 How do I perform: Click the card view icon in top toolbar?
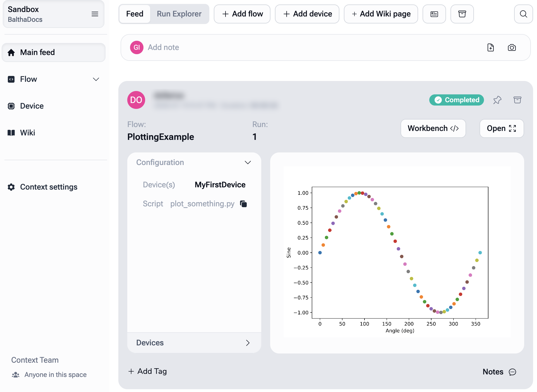click(x=434, y=14)
